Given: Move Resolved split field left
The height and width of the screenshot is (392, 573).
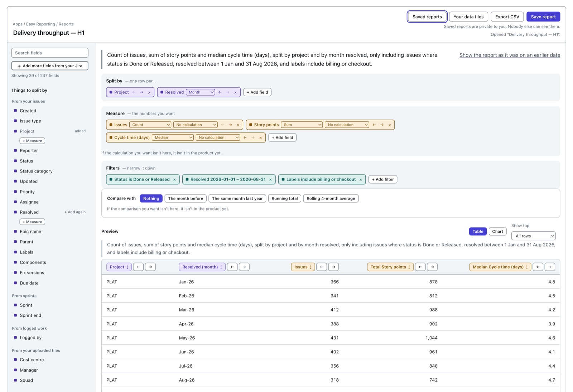Looking at the screenshot, I should coord(220,92).
